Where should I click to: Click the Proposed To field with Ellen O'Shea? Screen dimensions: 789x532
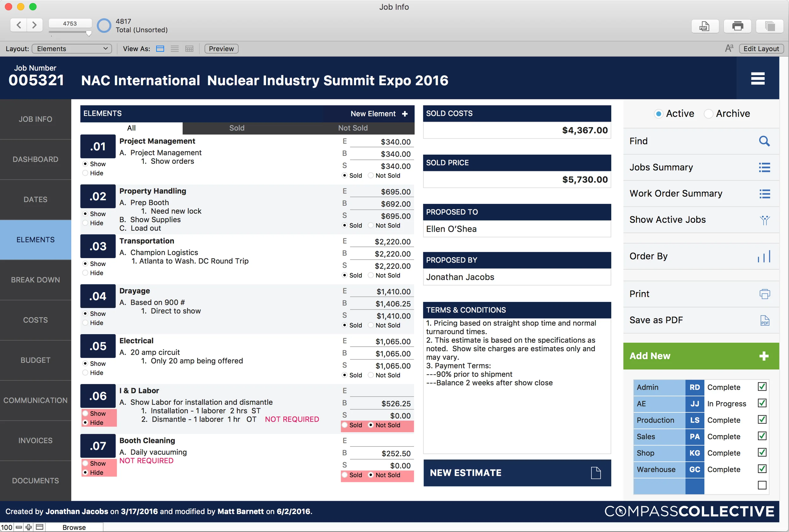(x=517, y=229)
